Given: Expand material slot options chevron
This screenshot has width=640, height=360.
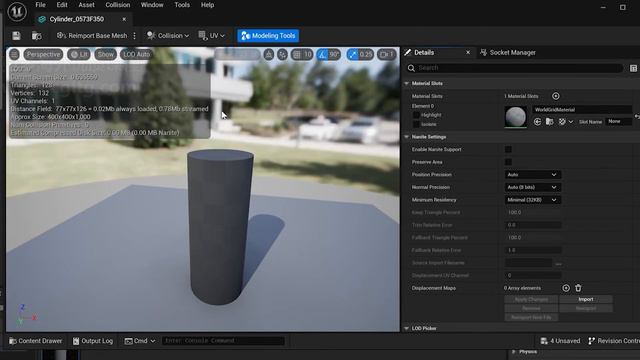Looking at the screenshot, I should 571,122.
